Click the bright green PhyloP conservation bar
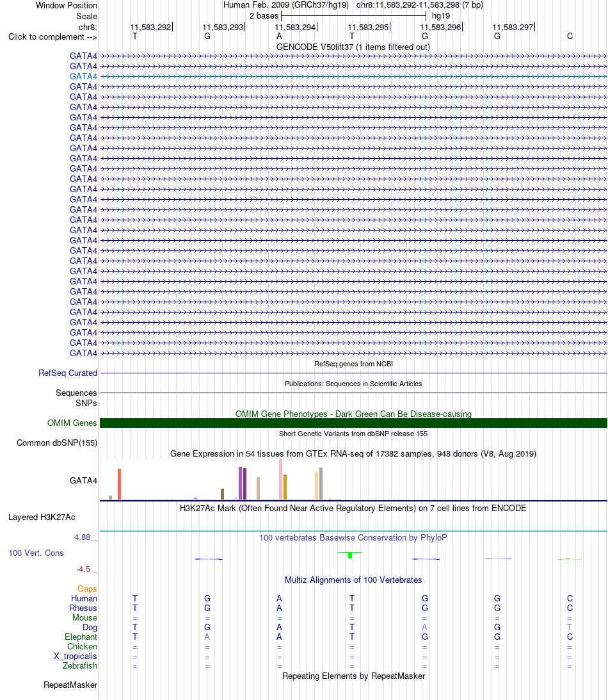Image resolution: width=608 pixels, height=700 pixels. point(350,555)
